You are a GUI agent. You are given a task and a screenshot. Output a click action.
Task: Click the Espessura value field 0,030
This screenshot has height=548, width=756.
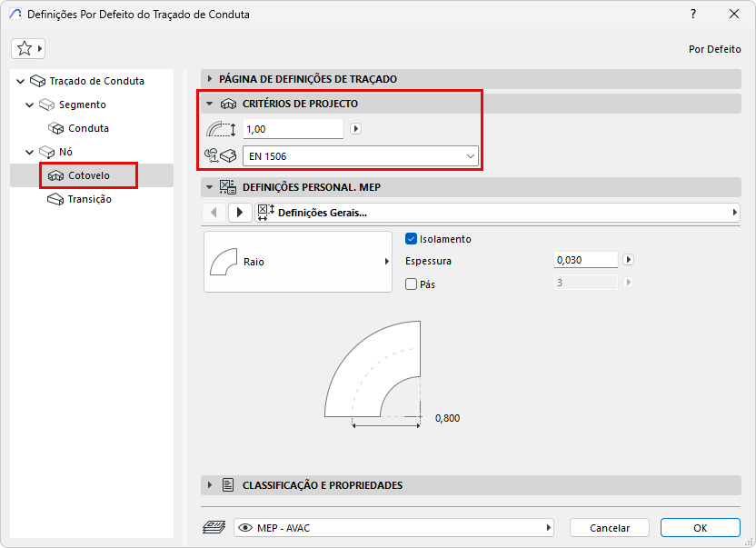coord(586,260)
